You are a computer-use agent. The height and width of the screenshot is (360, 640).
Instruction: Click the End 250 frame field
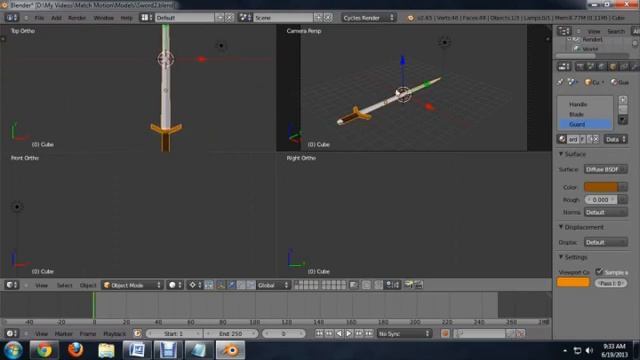click(231, 333)
